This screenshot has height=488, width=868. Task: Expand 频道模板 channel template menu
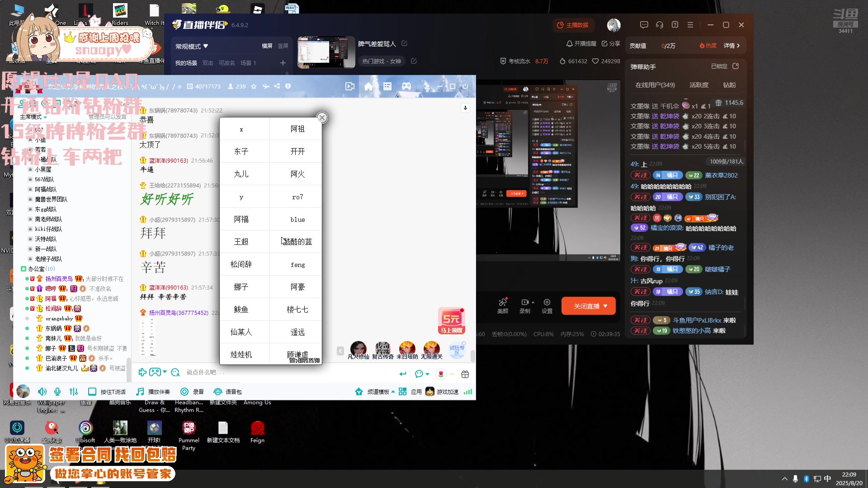(375, 391)
